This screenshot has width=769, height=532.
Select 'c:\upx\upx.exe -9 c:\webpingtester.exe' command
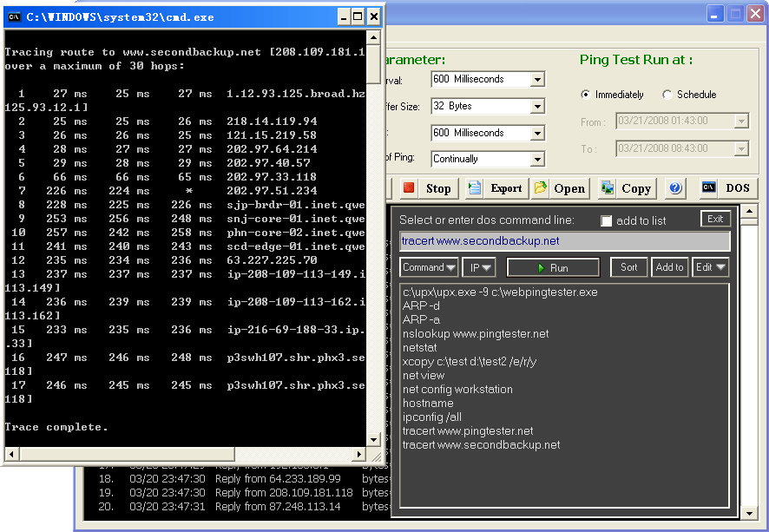pyautogui.click(x=500, y=292)
